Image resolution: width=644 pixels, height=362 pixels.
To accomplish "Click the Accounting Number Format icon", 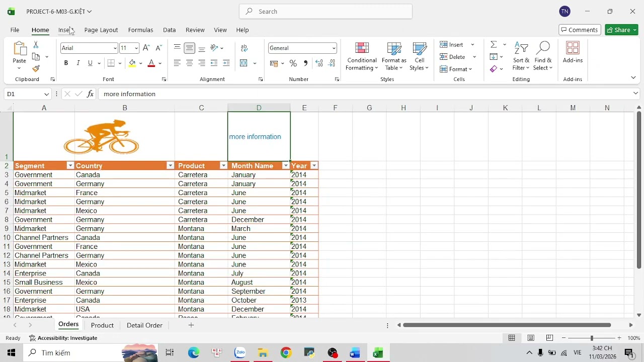I will [x=274, y=63].
